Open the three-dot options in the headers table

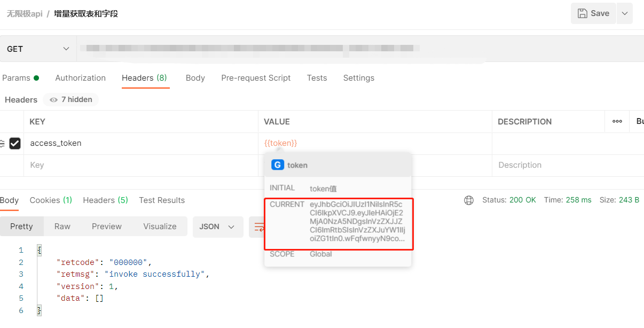(x=617, y=122)
